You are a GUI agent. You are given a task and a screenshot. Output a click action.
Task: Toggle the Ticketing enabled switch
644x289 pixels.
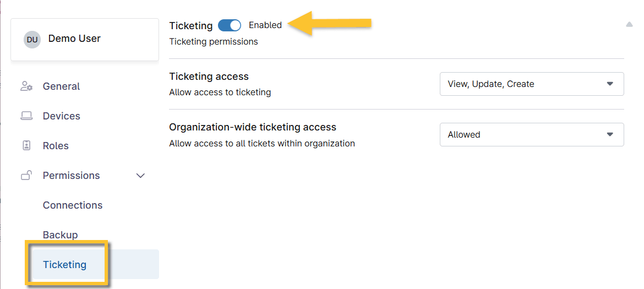[x=229, y=25]
